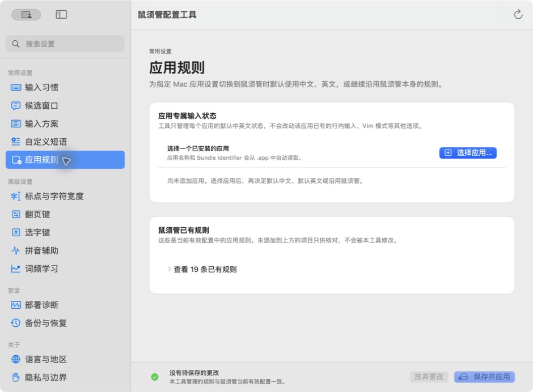
Task: Expand 查看 19 条已有规则 disclosure
Action: [202, 270]
